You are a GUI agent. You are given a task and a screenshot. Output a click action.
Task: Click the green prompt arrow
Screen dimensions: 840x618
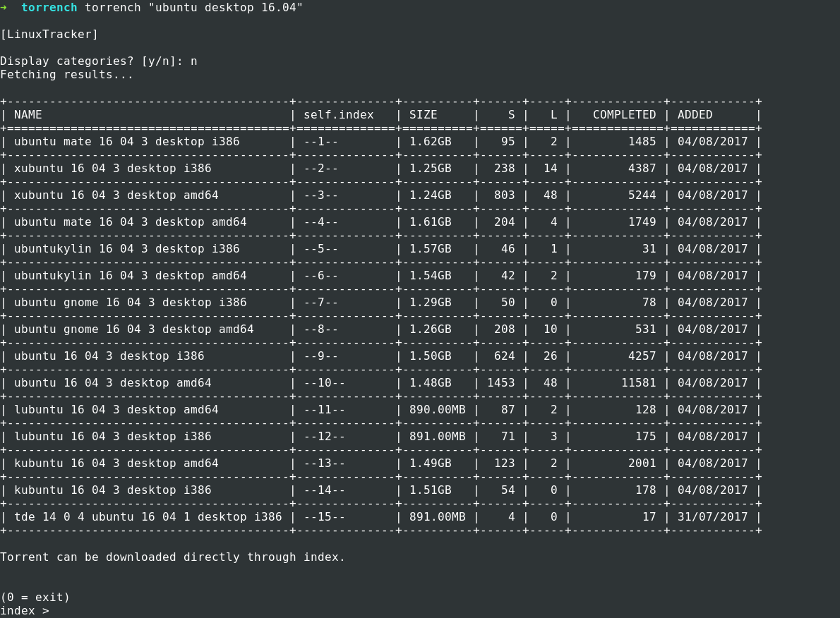[4, 8]
